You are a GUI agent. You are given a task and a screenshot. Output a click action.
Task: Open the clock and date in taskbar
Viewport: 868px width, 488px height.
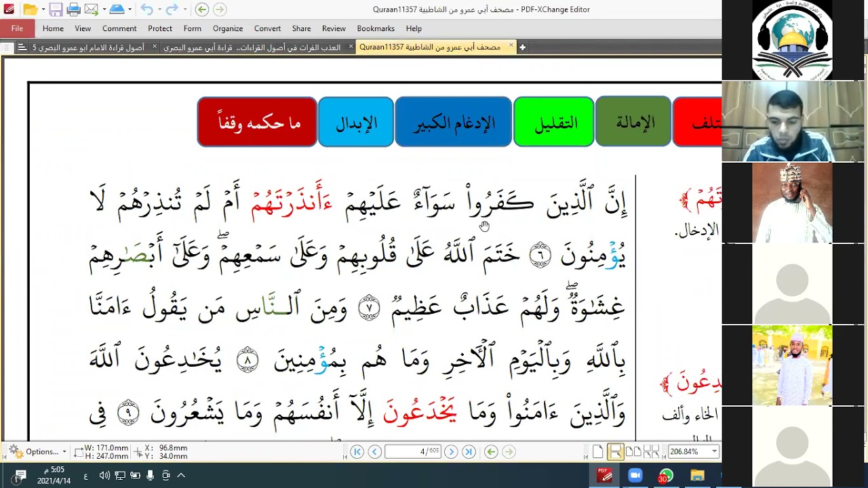click(54, 476)
